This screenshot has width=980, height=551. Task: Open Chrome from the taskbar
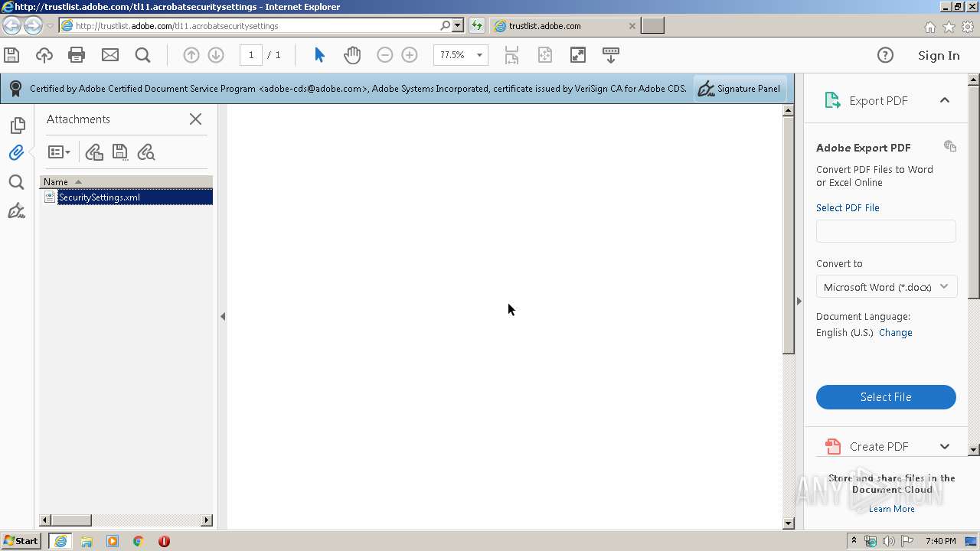coord(138,541)
